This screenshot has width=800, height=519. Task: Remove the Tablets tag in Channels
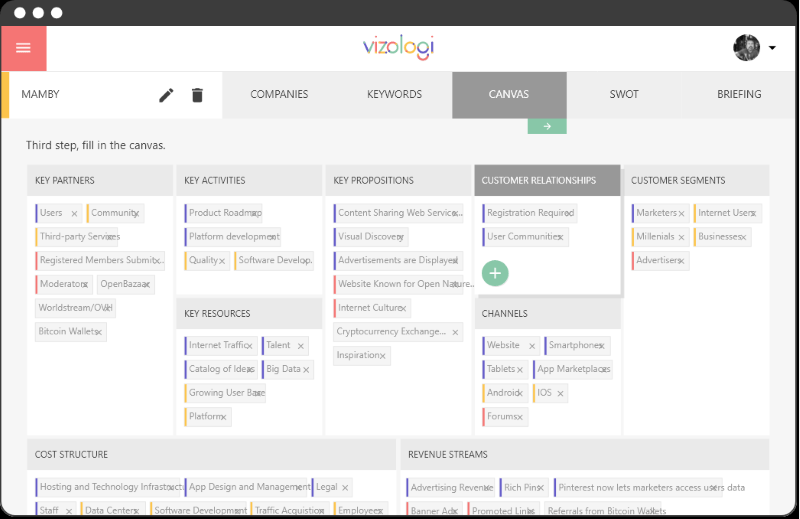[520, 370]
